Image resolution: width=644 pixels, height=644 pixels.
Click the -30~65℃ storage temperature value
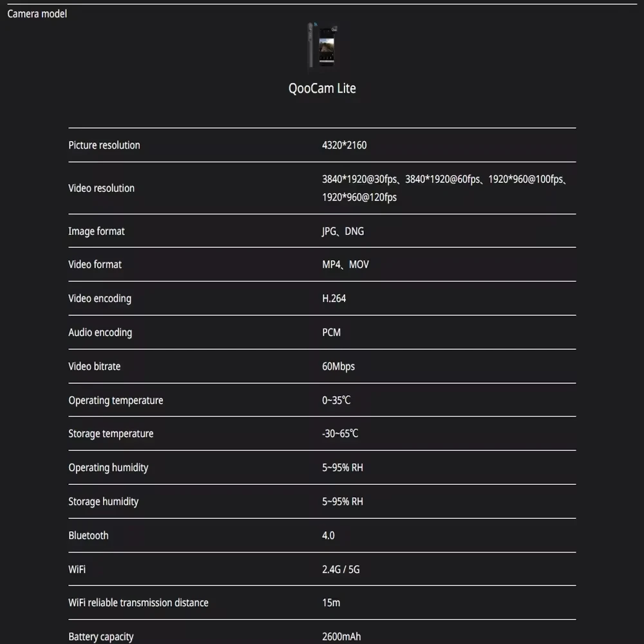tap(340, 433)
